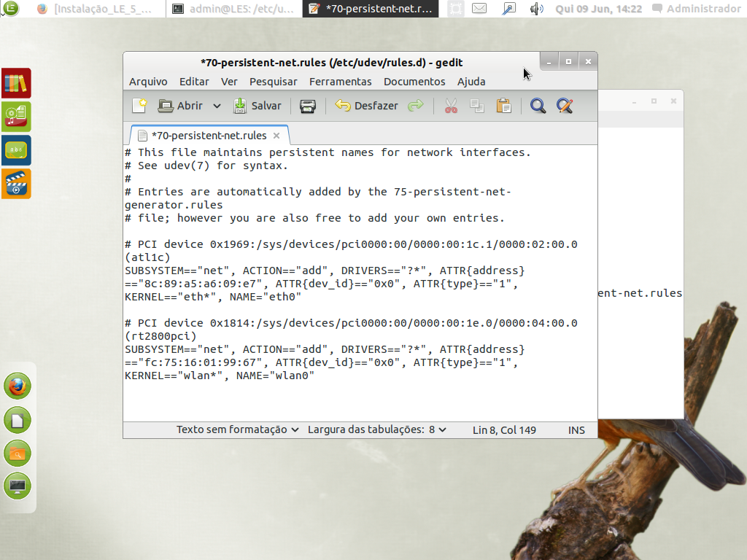
Task: Click the Abrir open file button
Action: (x=180, y=106)
